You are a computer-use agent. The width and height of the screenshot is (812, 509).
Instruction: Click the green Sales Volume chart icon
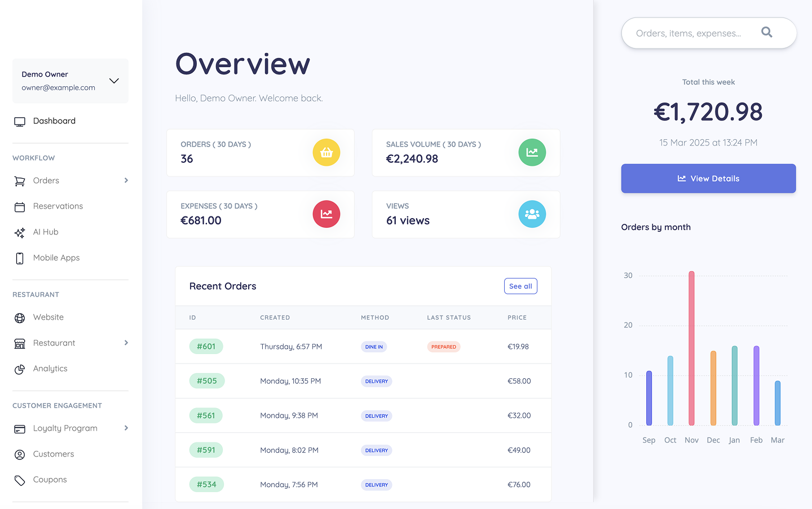click(532, 153)
